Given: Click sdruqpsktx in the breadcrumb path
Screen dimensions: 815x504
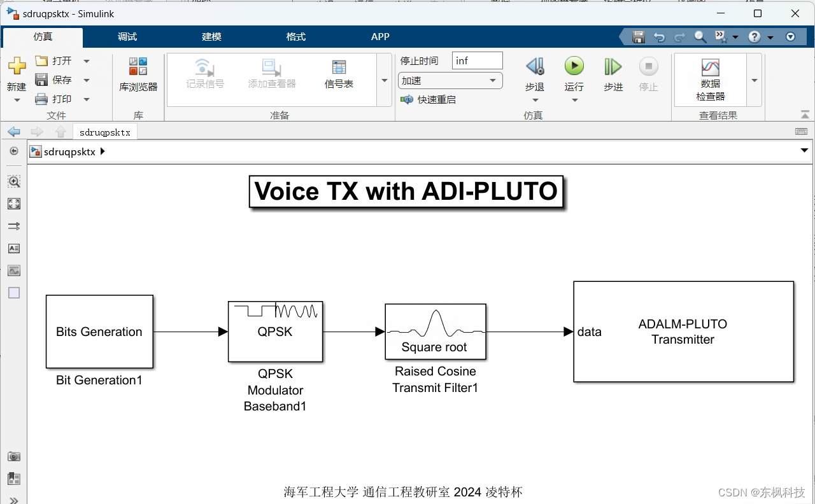Looking at the screenshot, I should tap(69, 151).
